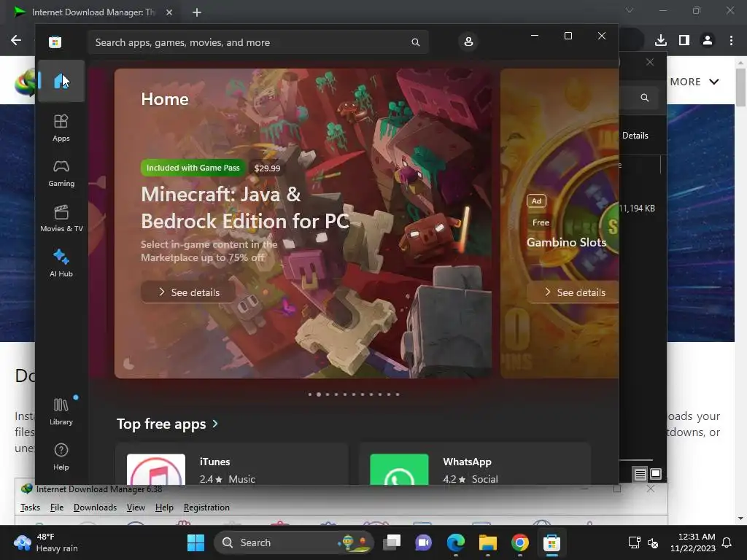
Task: Open the Library in Store sidebar
Action: (61, 411)
